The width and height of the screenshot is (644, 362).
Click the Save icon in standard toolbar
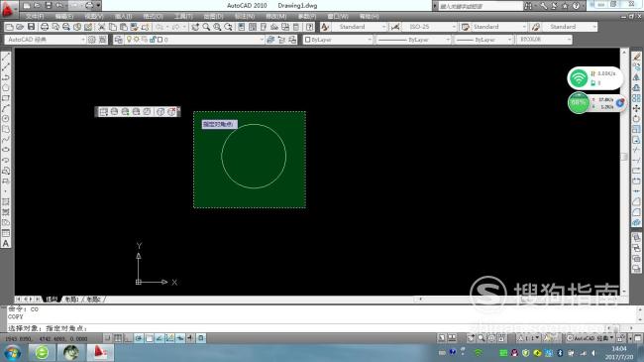pos(32,27)
